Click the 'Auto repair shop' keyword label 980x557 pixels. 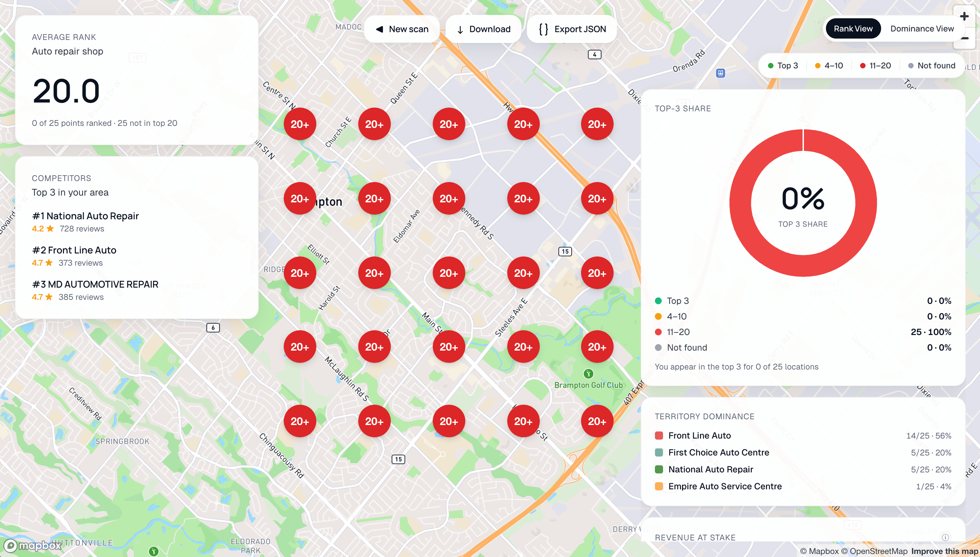[x=67, y=51]
